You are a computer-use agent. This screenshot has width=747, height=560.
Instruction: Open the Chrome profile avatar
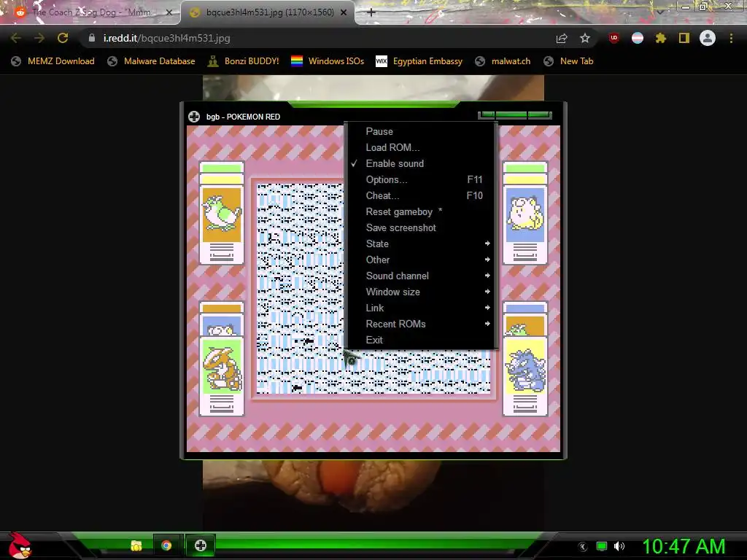(708, 38)
